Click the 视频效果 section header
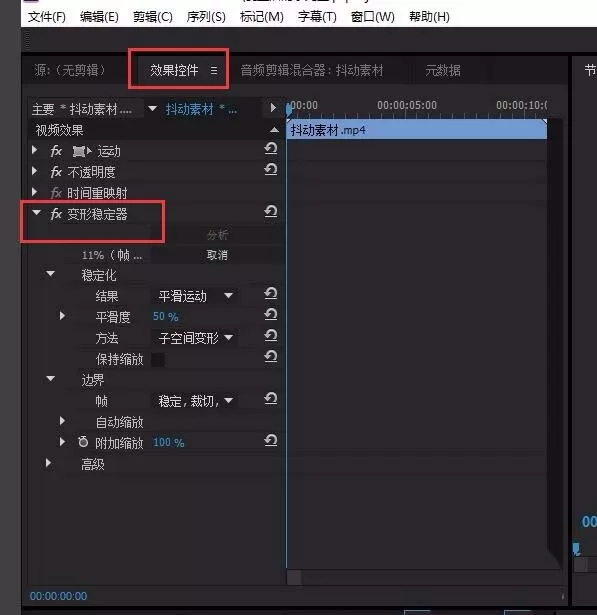This screenshot has width=597, height=615. coord(60,130)
